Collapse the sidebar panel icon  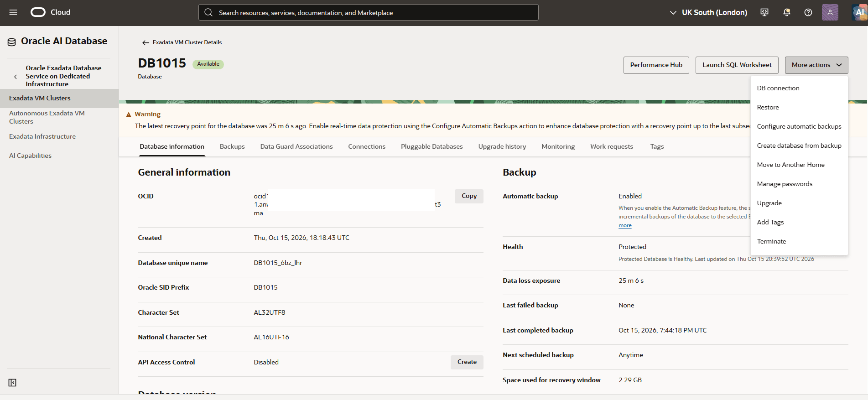point(12,383)
